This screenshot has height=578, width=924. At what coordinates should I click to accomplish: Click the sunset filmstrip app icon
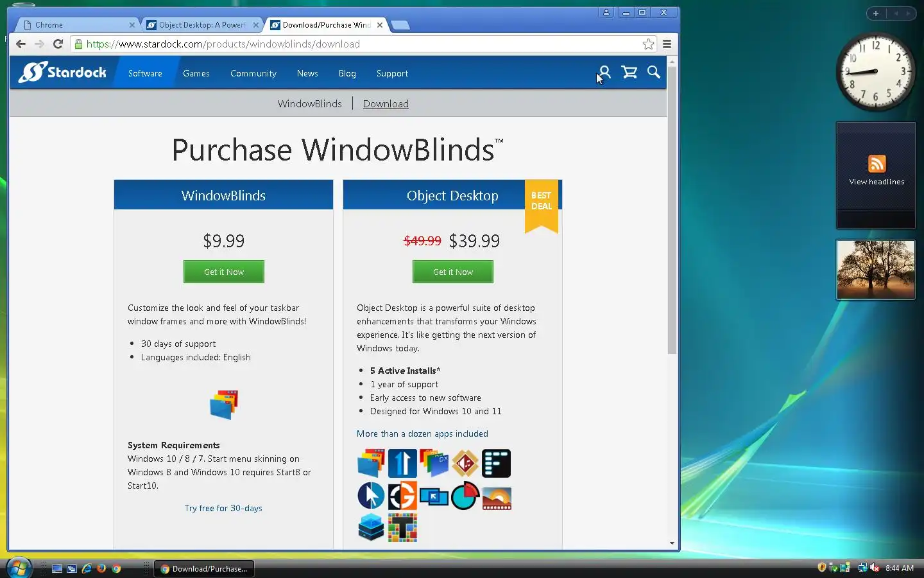[497, 498]
